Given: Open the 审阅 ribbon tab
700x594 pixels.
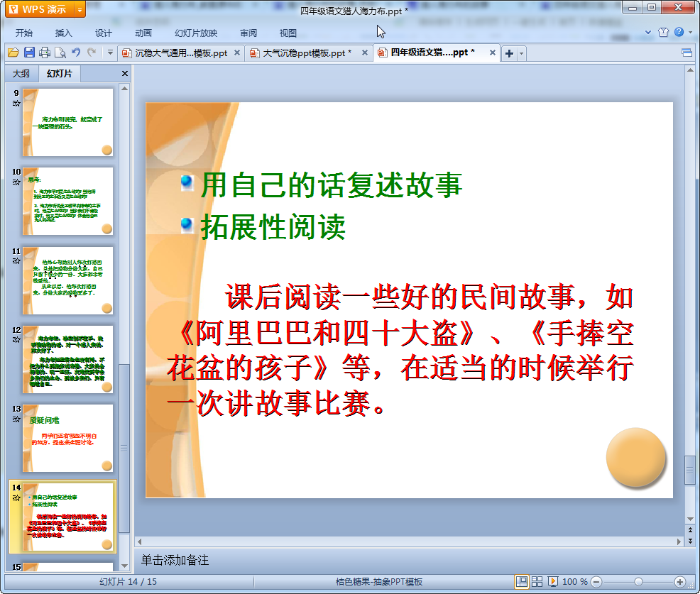Looking at the screenshot, I should [248, 33].
